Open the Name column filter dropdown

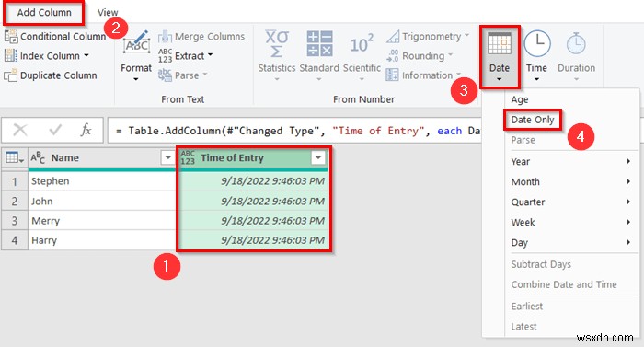click(167, 158)
